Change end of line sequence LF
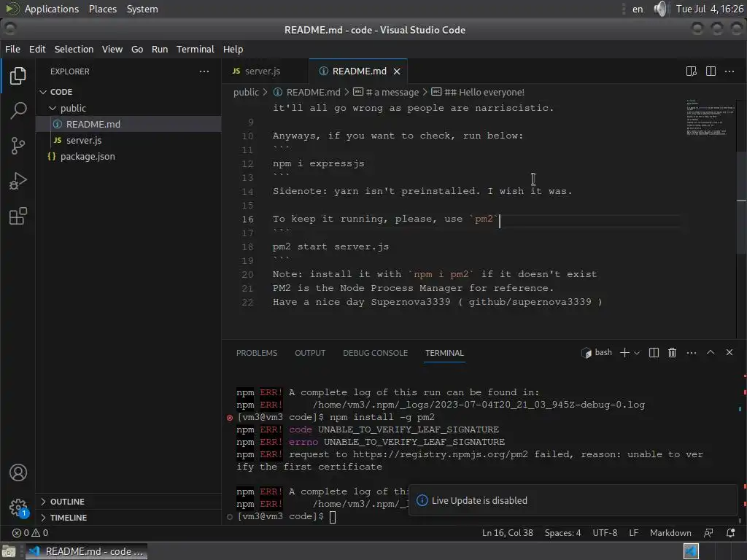The height and width of the screenshot is (560, 747). (x=634, y=533)
